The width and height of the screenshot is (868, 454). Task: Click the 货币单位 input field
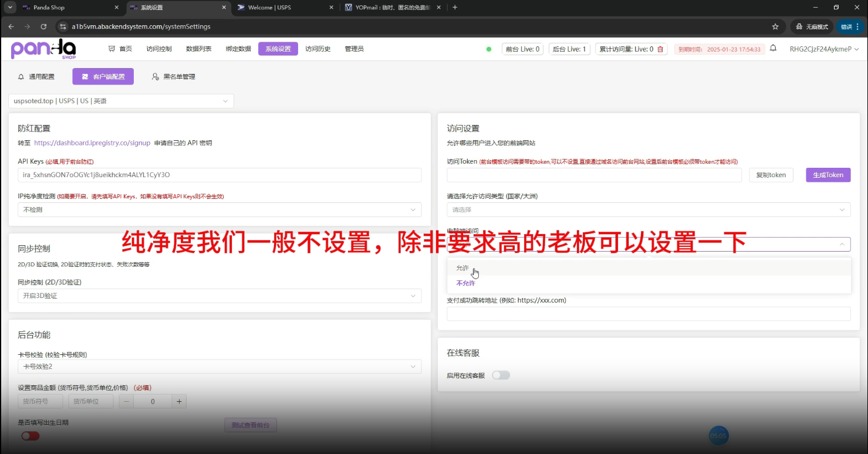(x=91, y=401)
